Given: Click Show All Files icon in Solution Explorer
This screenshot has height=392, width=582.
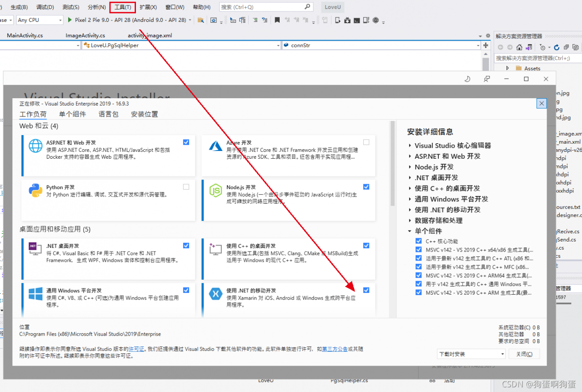Looking at the screenshot, I should pyautogui.click(x=576, y=47).
